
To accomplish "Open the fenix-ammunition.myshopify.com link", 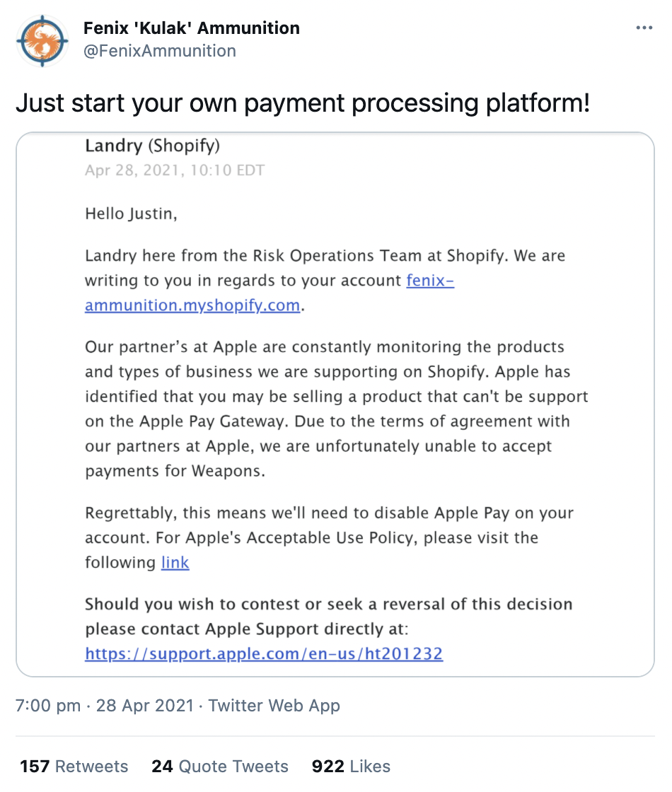I will pos(270,293).
